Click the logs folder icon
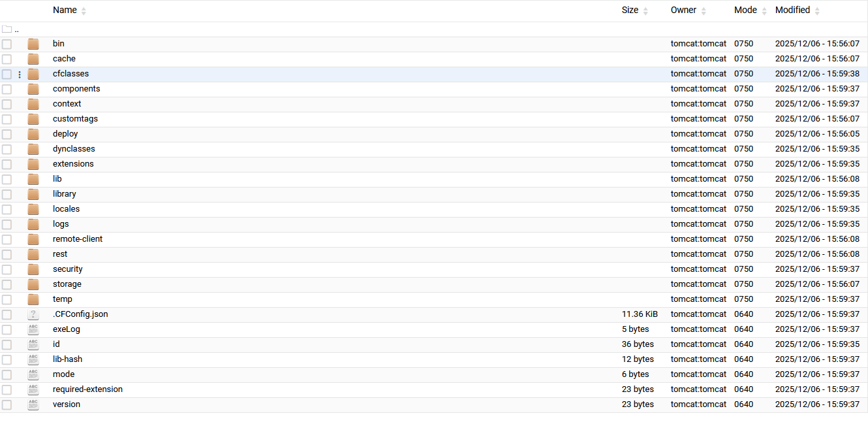The height and width of the screenshot is (426, 868). tap(33, 224)
